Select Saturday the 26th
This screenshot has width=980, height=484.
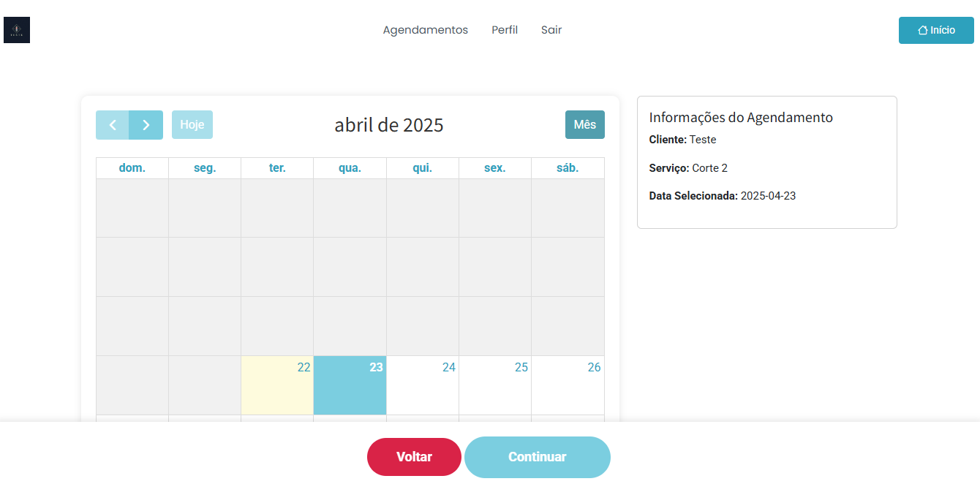coord(568,385)
